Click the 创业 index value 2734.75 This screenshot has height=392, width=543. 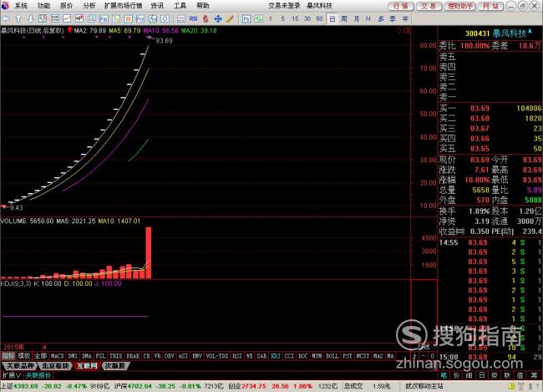point(254,386)
